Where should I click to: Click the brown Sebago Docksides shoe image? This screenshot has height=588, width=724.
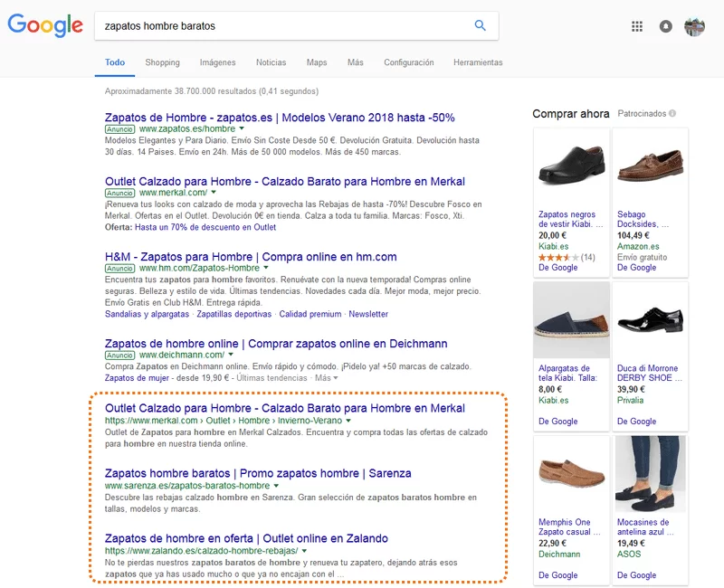point(650,166)
